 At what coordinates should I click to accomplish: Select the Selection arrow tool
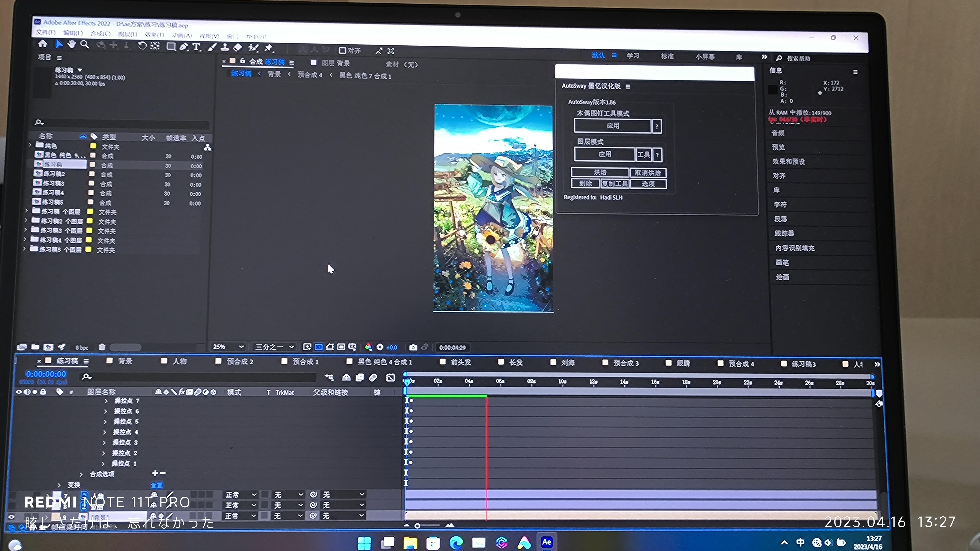point(59,44)
